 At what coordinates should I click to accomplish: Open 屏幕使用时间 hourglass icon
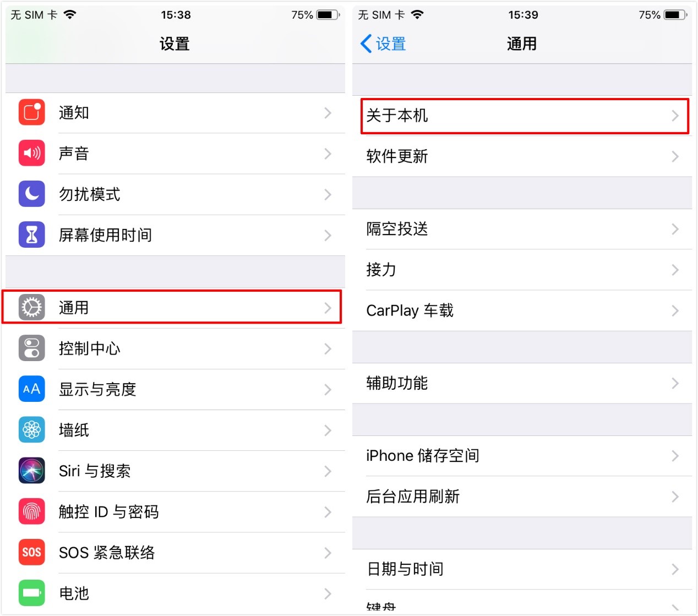(31, 235)
